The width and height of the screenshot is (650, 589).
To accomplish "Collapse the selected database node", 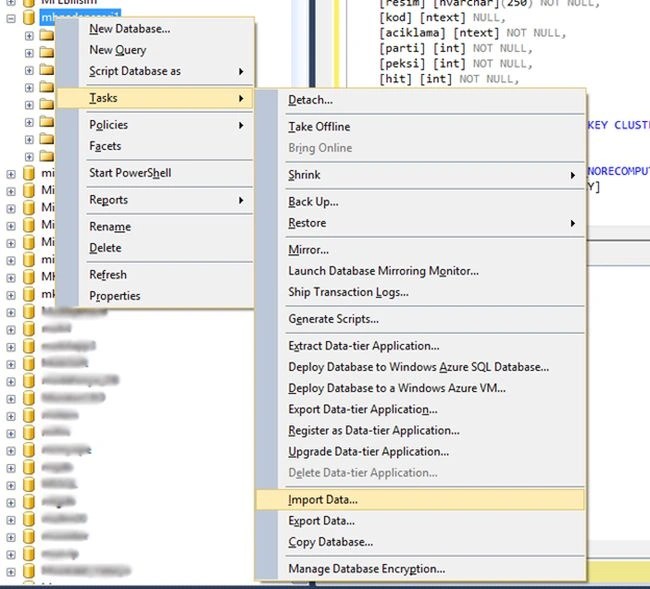I will pyautogui.click(x=11, y=18).
